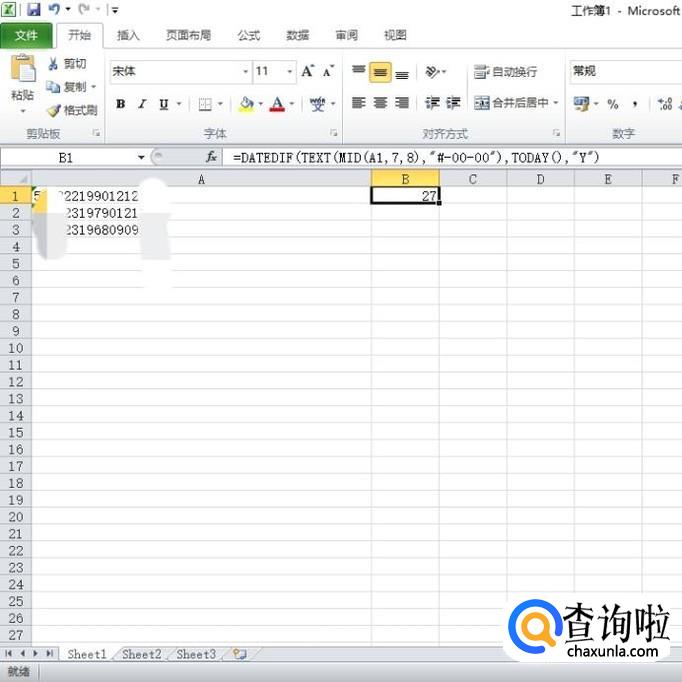Expand the 复制 options arrow
Viewport: 682px width, 682px height.
point(94,87)
